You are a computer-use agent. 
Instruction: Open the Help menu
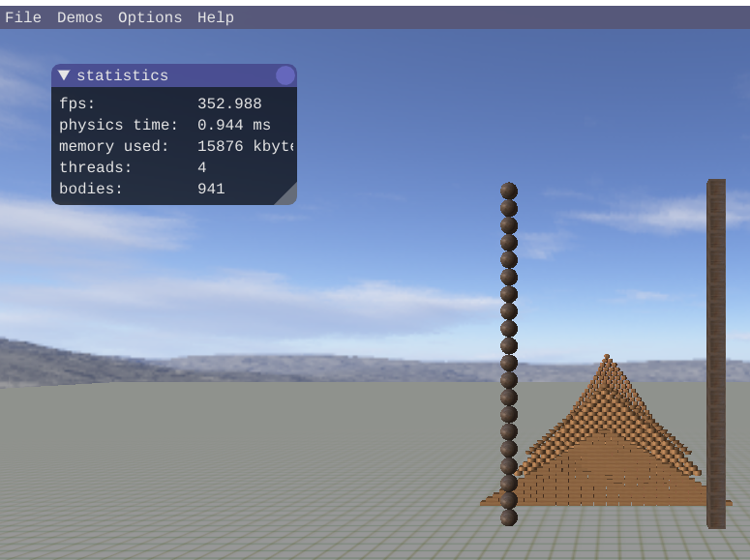216,17
